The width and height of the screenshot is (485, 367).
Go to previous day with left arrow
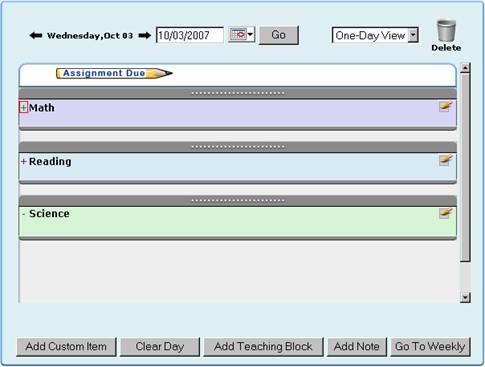click(x=36, y=35)
